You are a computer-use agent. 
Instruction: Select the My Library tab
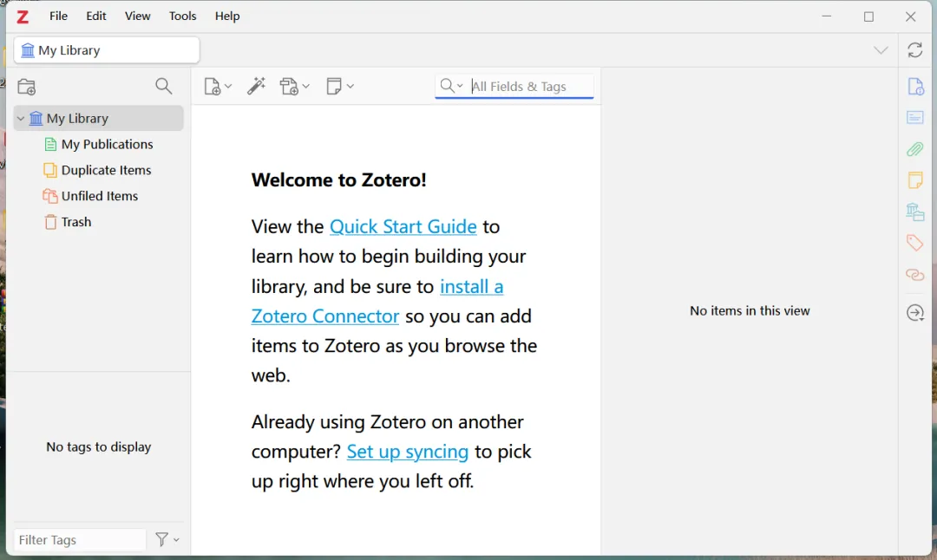[x=107, y=50]
